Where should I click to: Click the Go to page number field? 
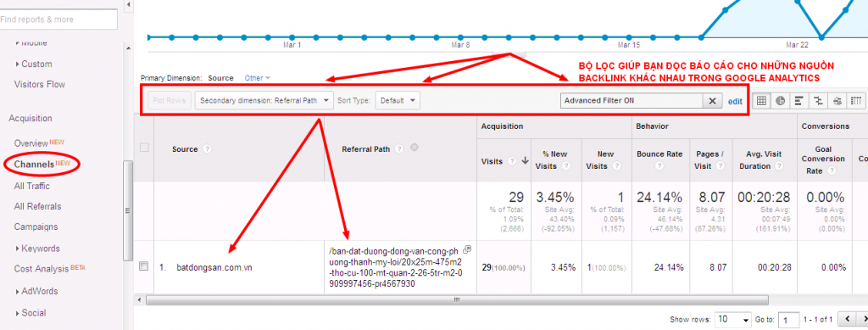(789, 320)
